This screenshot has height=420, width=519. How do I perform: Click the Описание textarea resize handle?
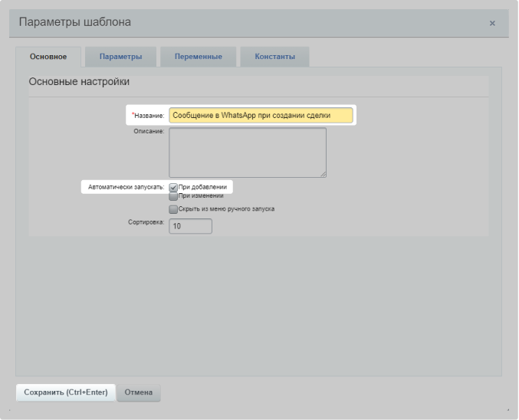(x=323, y=174)
